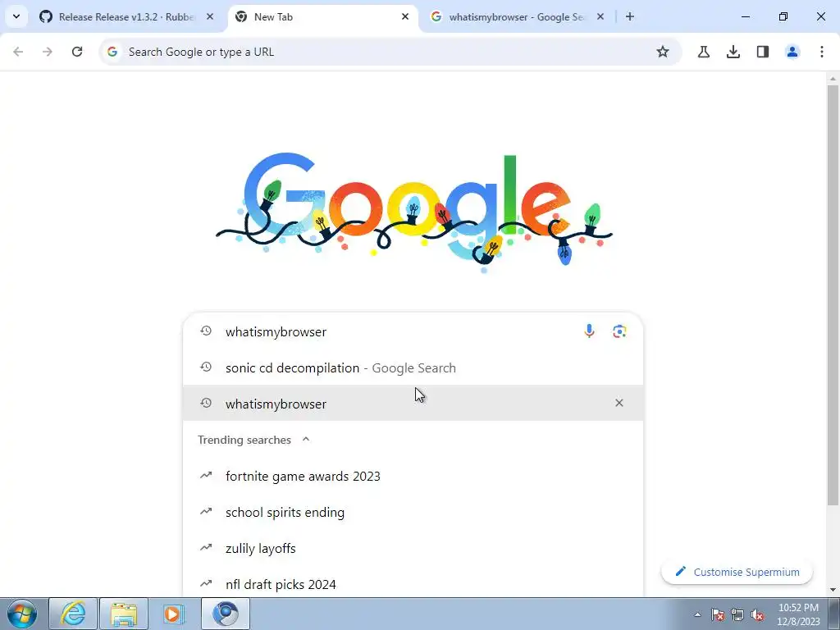Bookmark this tab with the star
Screen dimensions: 840x630
point(663,52)
